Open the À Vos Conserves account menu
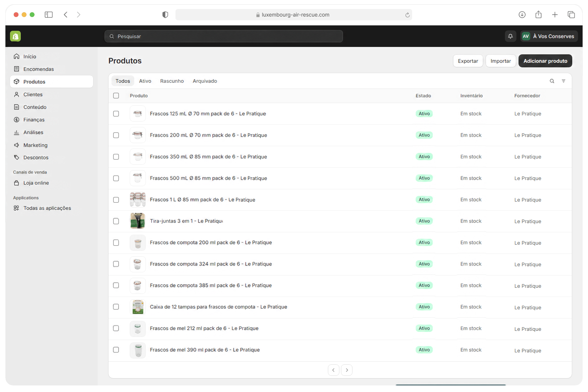Screen dimensions: 588x392 tap(549, 36)
